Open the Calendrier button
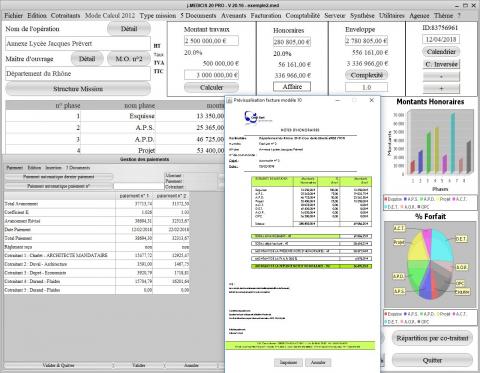Image resolution: width=480 pixels, height=373 pixels. 441,52
